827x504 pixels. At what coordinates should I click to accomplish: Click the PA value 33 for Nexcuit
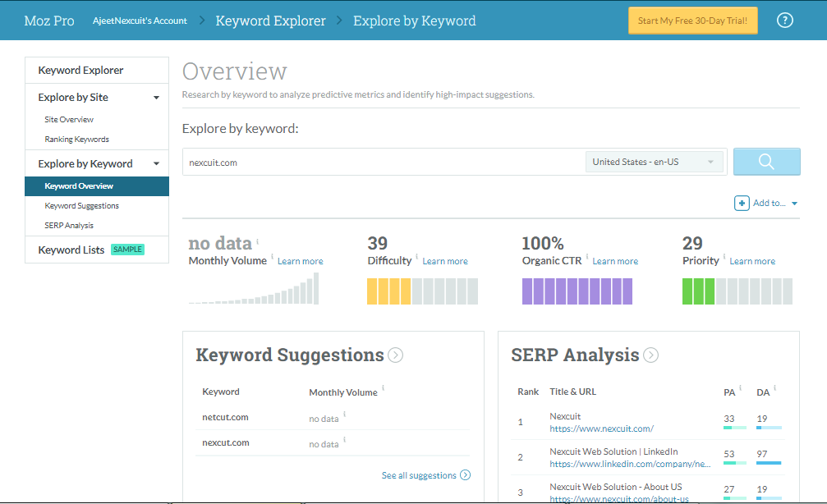pos(729,419)
